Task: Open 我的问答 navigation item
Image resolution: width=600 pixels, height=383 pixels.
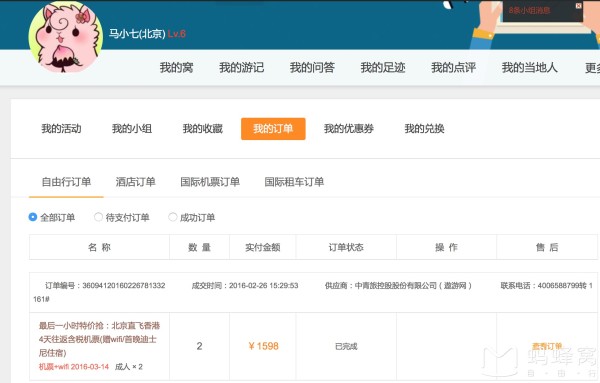Action: pyautogui.click(x=312, y=68)
